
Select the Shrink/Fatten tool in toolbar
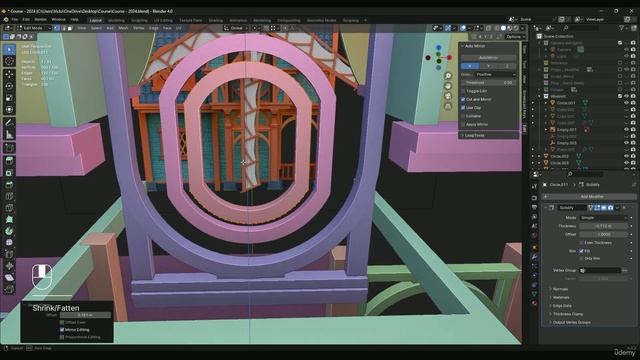[9, 266]
